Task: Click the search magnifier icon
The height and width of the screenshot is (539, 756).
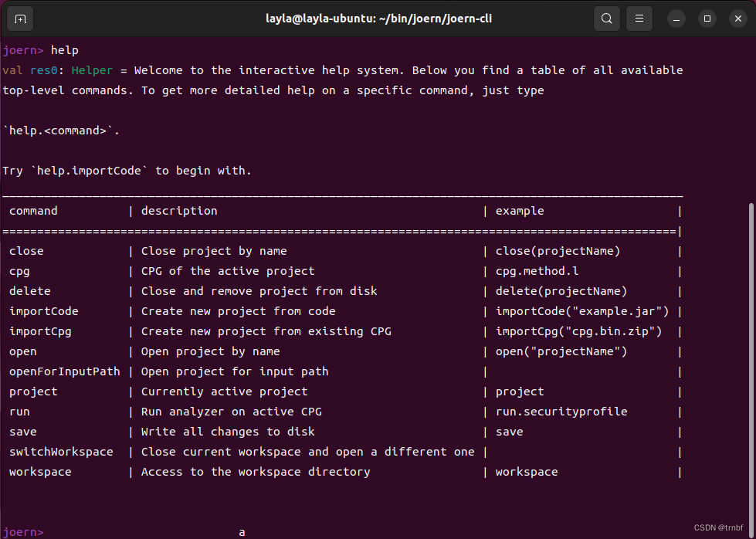Action: (x=607, y=19)
